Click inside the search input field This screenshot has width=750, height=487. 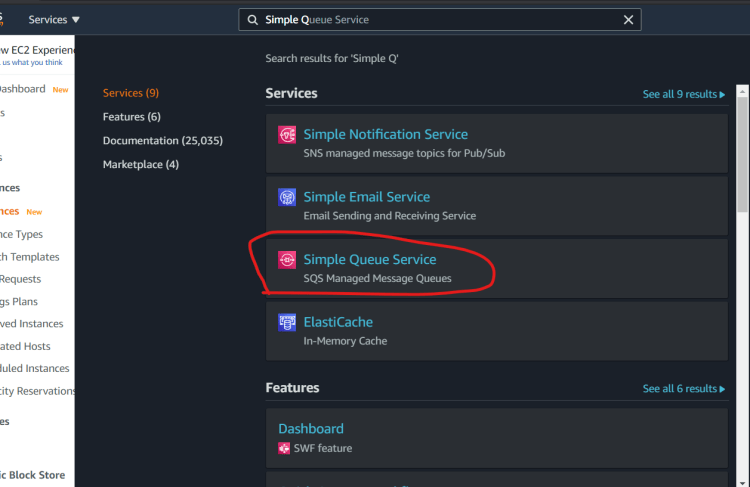[440, 20]
